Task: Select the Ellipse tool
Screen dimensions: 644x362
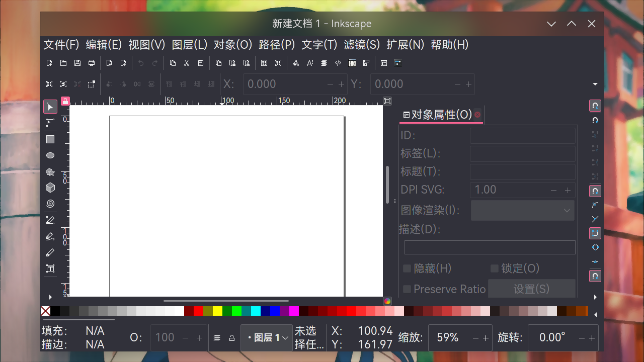Action: 50,155
